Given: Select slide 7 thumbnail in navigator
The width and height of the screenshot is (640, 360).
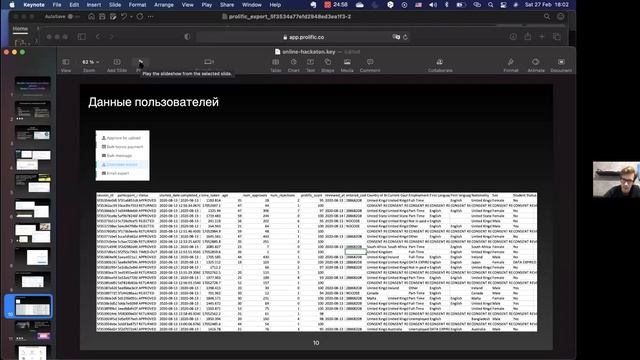Looking at the screenshot, I should [33, 233].
